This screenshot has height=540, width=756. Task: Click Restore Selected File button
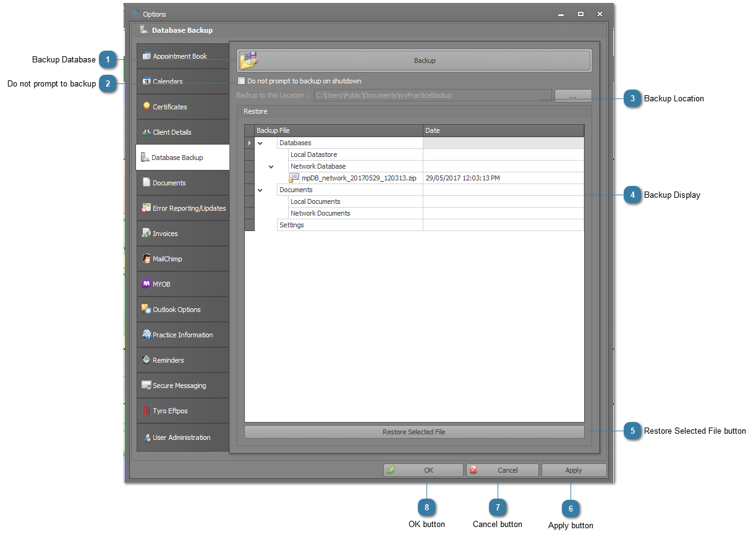[x=414, y=432]
